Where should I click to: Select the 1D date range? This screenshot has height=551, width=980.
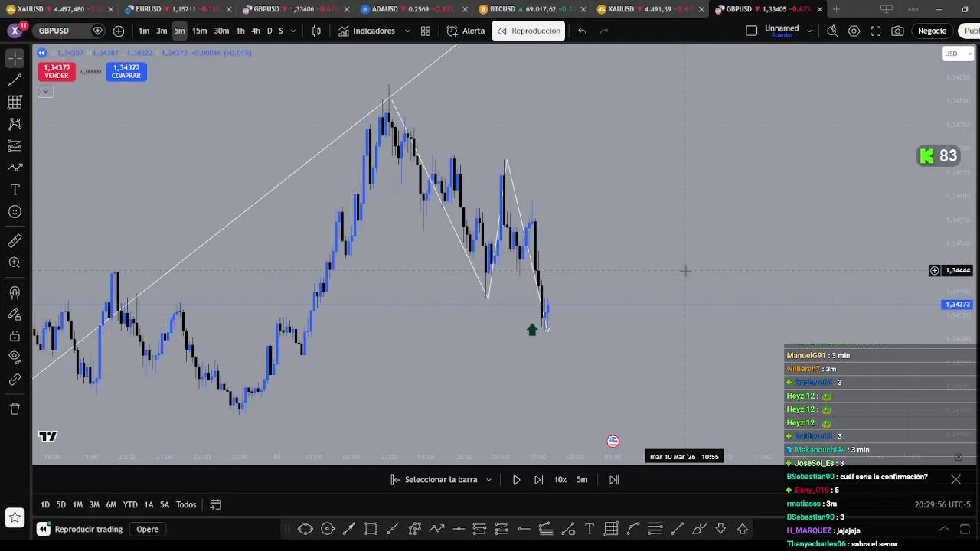coord(44,504)
